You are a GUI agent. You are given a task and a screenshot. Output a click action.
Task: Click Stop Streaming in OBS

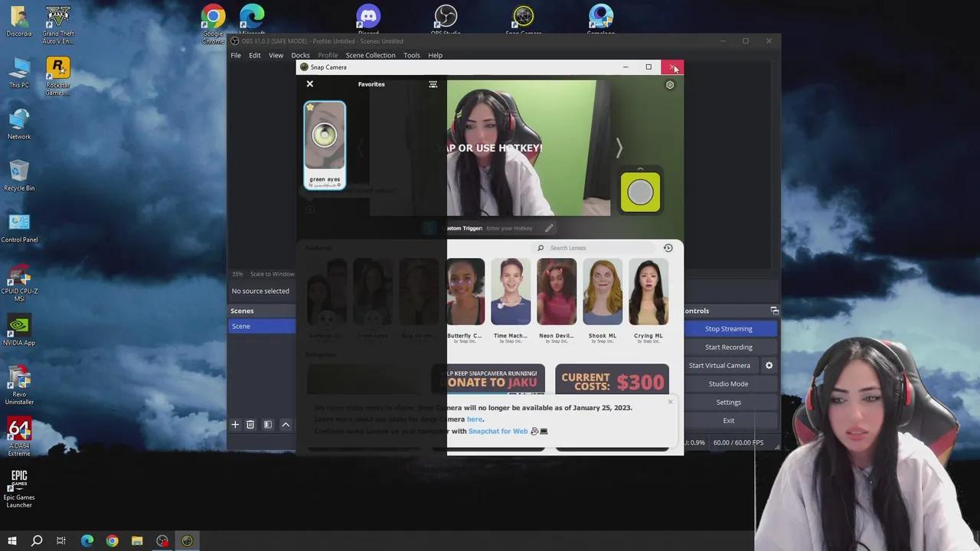pos(729,329)
